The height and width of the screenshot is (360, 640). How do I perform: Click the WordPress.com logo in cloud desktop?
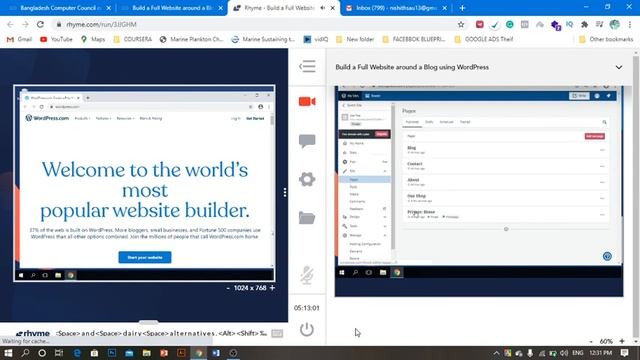(x=47, y=118)
